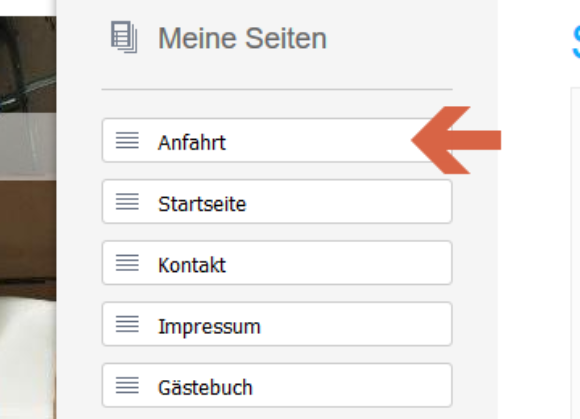Click the Gästebuch label text

coord(205,387)
